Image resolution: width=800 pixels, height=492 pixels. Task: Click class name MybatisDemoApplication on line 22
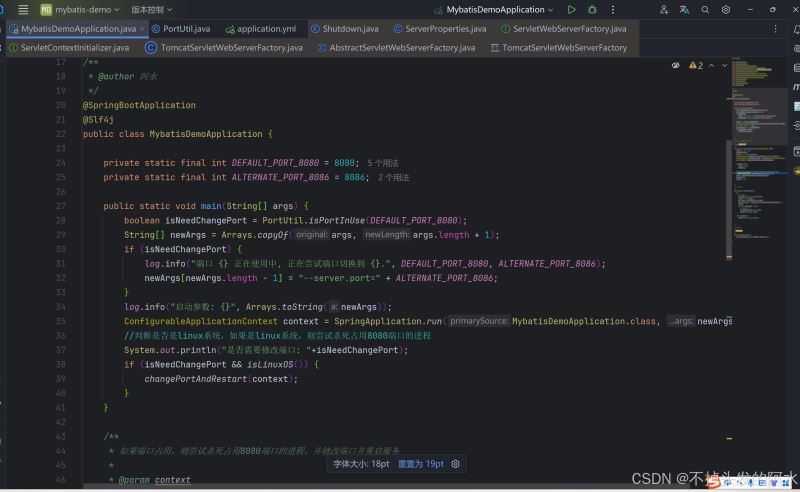pyautogui.click(x=206, y=134)
